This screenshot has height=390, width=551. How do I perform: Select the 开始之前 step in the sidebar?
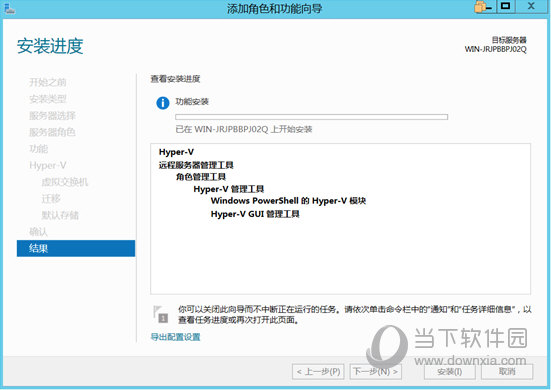tap(47, 82)
